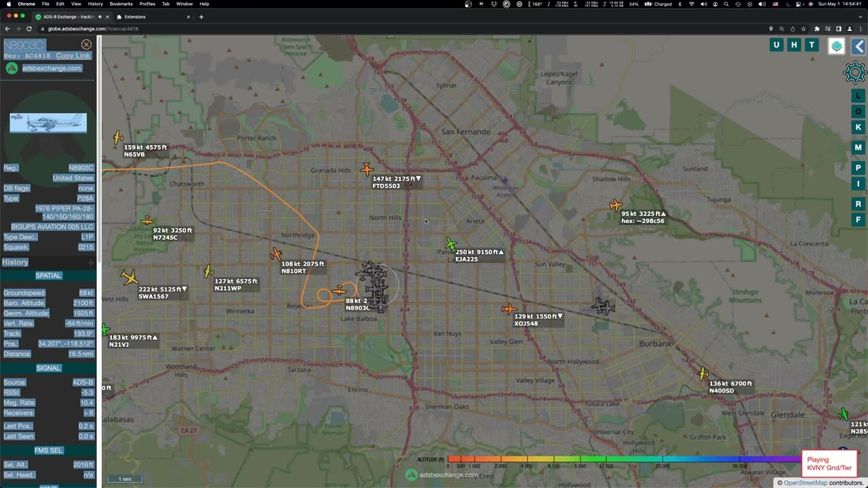Toggle the L button on right side
868x488 pixels.
coord(859,96)
